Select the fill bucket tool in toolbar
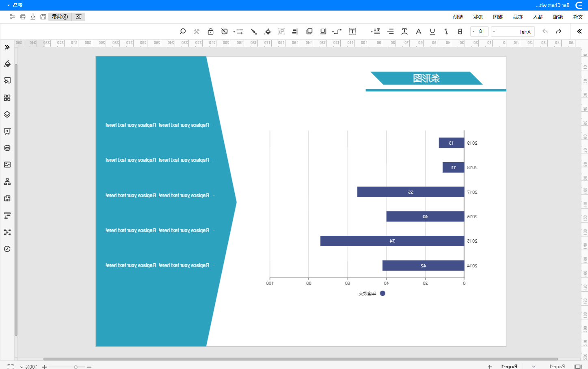 click(267, 31)
